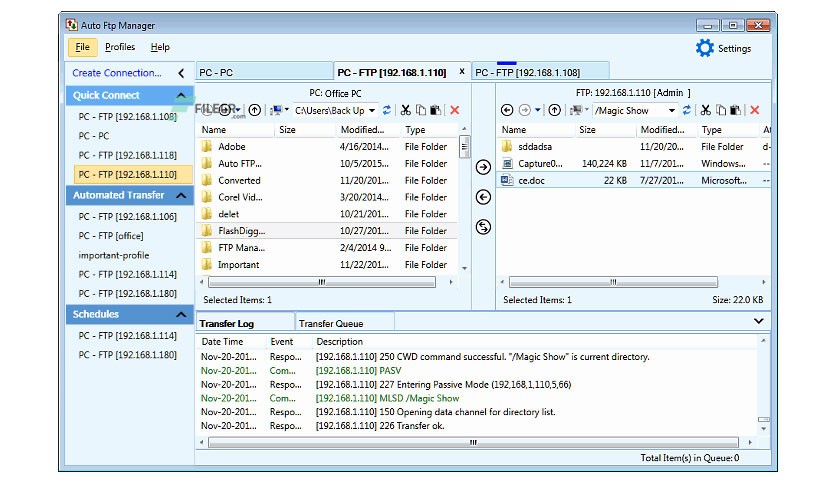Image resolution: width=836 pixels, height=484 pixels.
Task: Close the PC - FTP [192.168.1.110] tab
Action: click(x=462, y=71)
